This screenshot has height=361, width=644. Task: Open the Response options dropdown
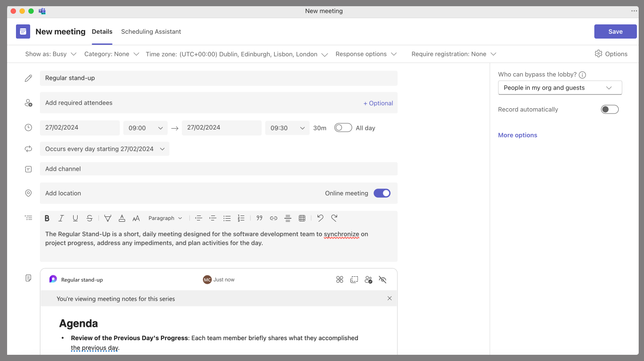(x=366, y=54)
